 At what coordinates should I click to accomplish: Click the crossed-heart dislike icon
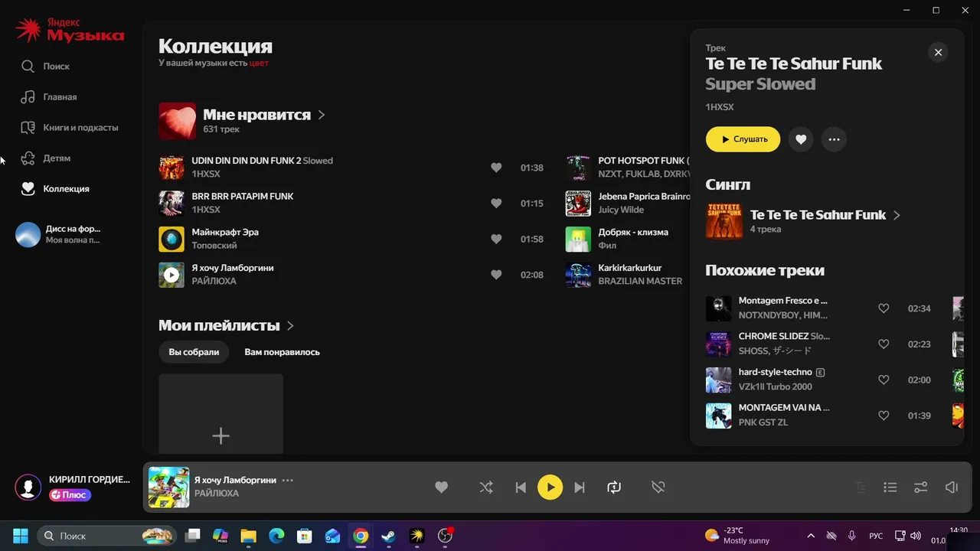point(658,487)
